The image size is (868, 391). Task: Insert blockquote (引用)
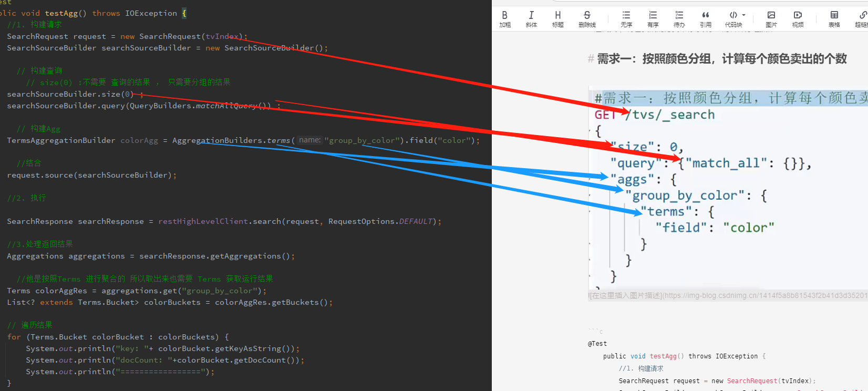pyautogui.click(x=706, y=18)
